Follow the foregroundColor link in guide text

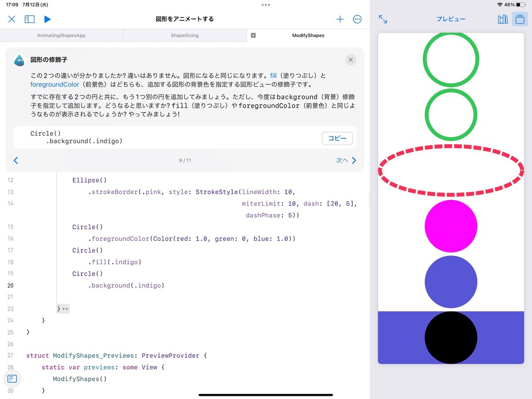point(55,84)
